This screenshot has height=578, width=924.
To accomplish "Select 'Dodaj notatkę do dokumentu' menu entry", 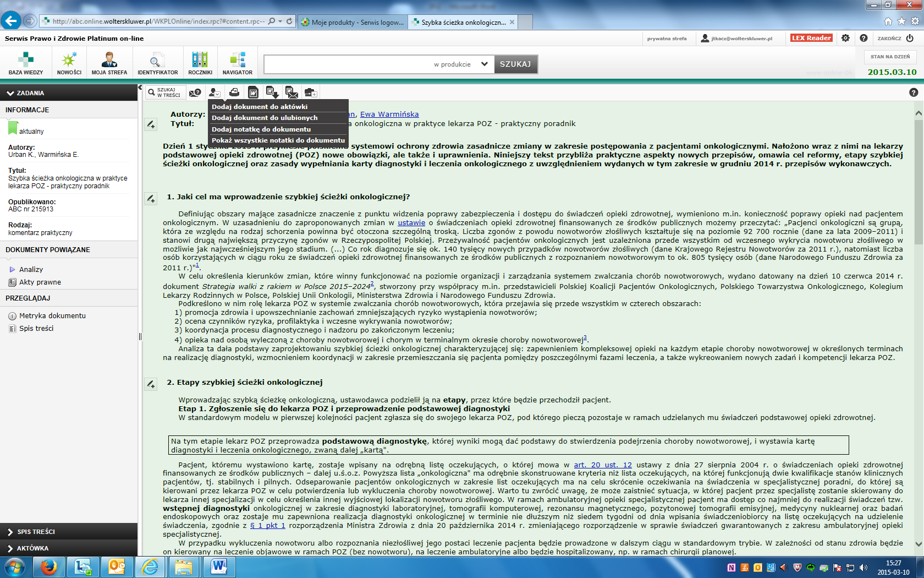I will click(278, 129).
